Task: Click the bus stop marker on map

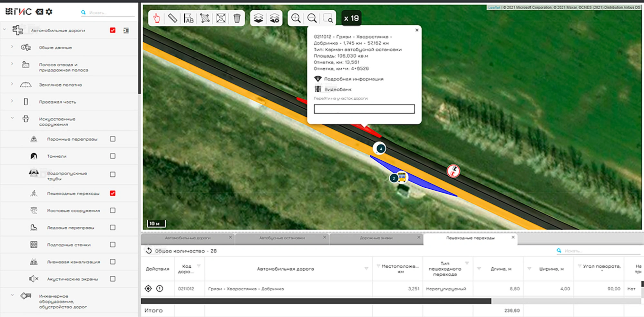Action: click(402, 177)
